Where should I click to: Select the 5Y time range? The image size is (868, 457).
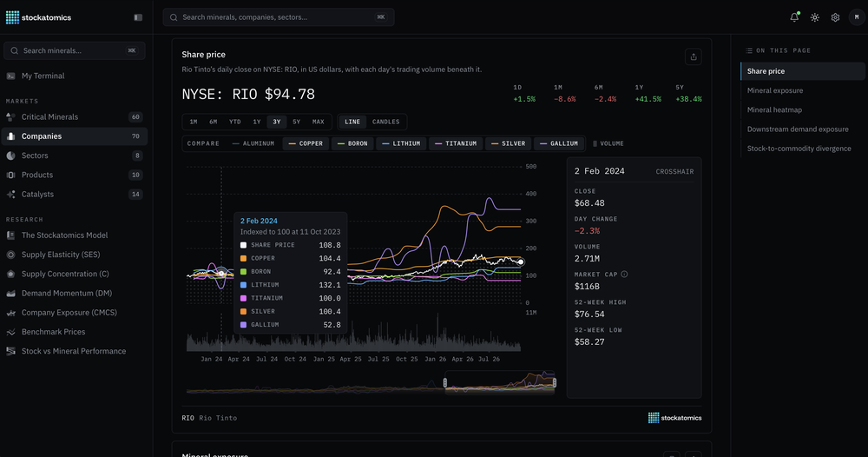pyautogui.click(x=296, y=122)
